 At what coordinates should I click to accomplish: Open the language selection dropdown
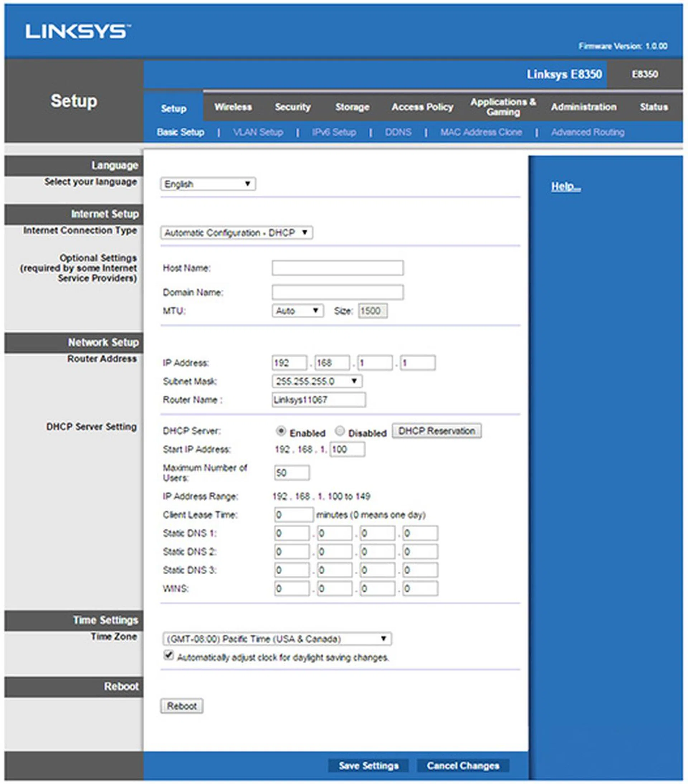click(x=209, y=184)
